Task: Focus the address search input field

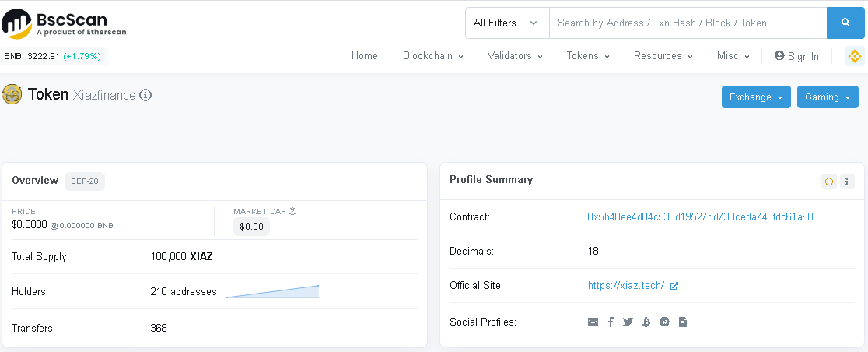Action: (x=688, y=23)
